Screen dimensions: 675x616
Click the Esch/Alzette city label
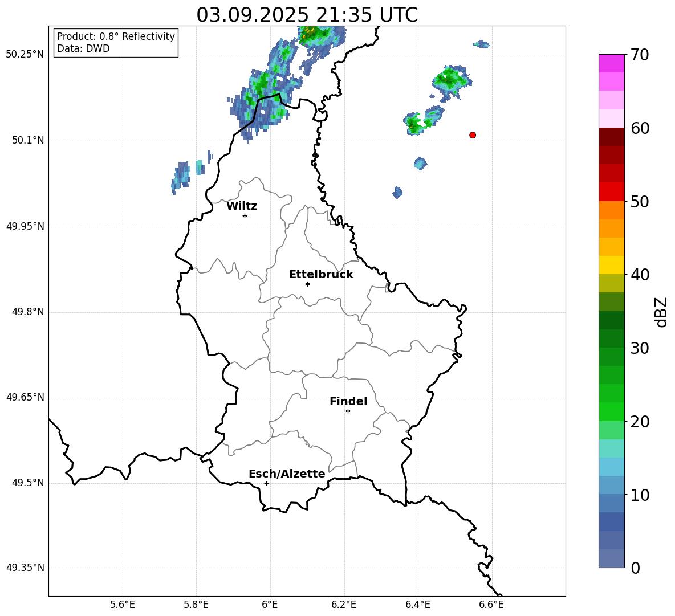[x=287, y=474]
